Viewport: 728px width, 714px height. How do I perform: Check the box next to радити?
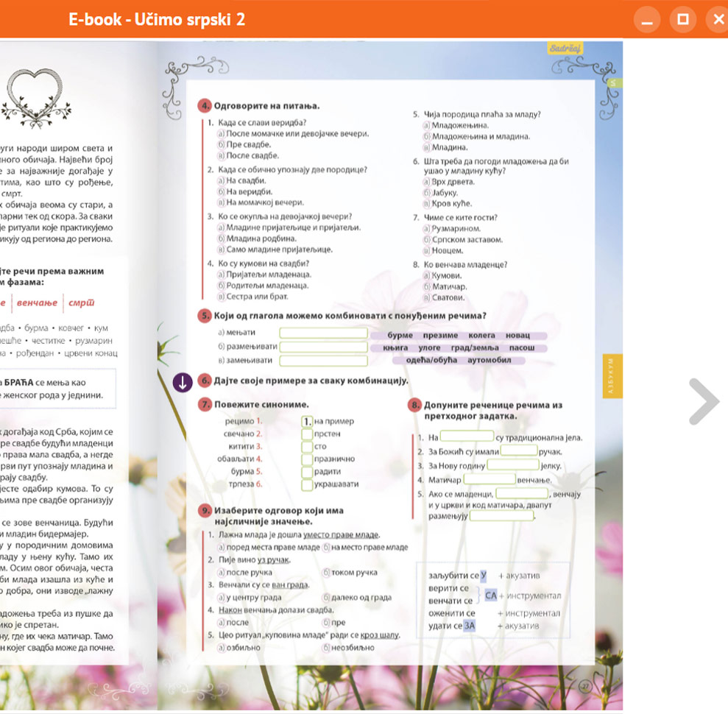tap(308, 472)
